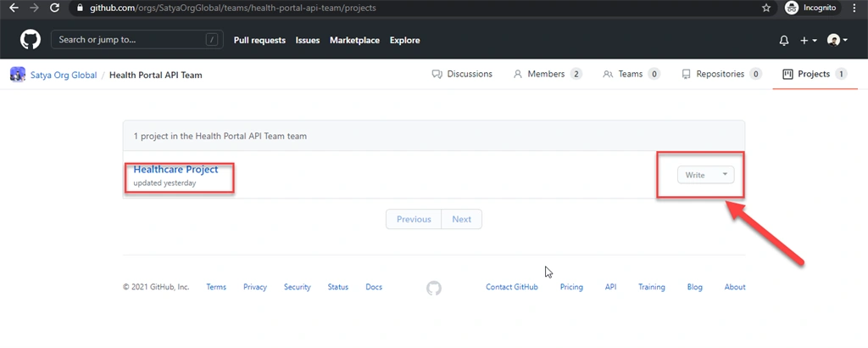Click the address bar URL
Viewport: 868px width, 348px height.
(233, 8)
